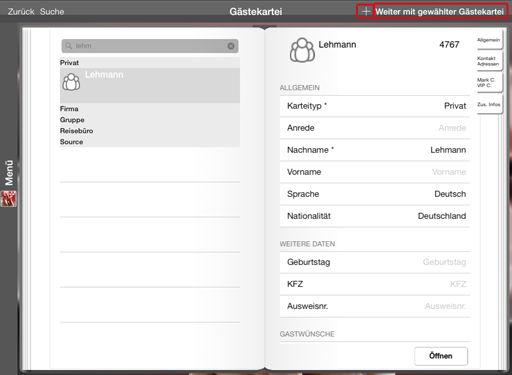Switch to the Allgemein tab
Viewport: 512px width, 375px height.
(489, 40)
